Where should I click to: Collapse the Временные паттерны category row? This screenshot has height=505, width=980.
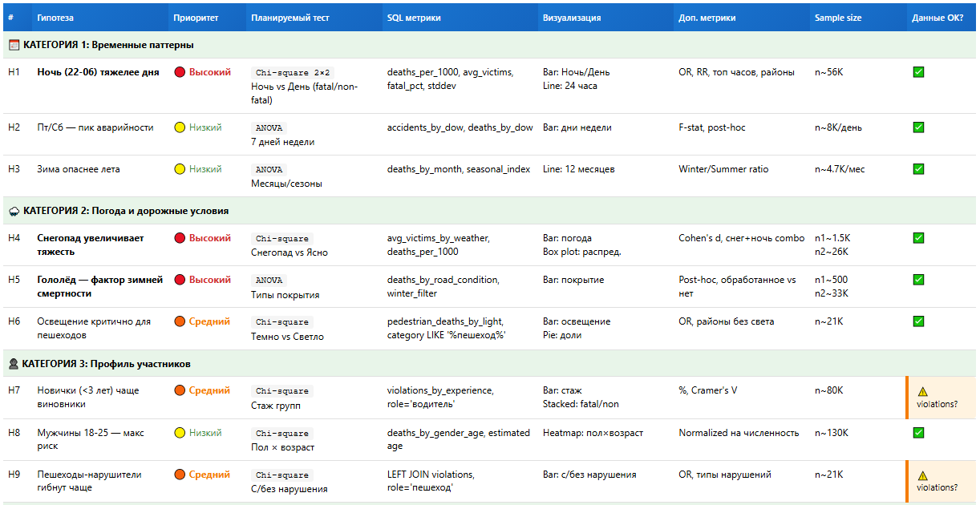pyautogui.click(x=108, y=45)
